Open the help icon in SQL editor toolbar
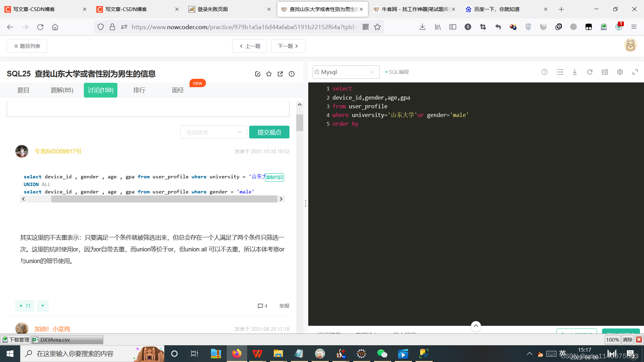This screenshot has width=644, height=362. click(x=544, y=72)
